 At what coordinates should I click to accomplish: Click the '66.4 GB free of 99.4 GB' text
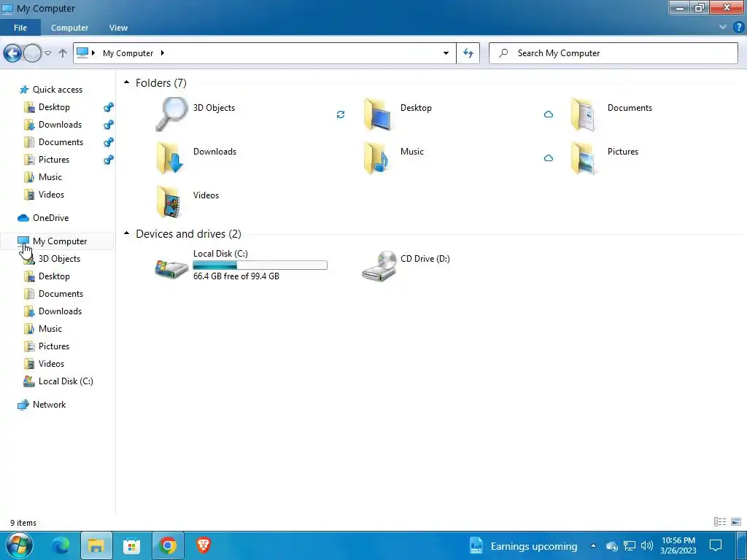point(236,276)
